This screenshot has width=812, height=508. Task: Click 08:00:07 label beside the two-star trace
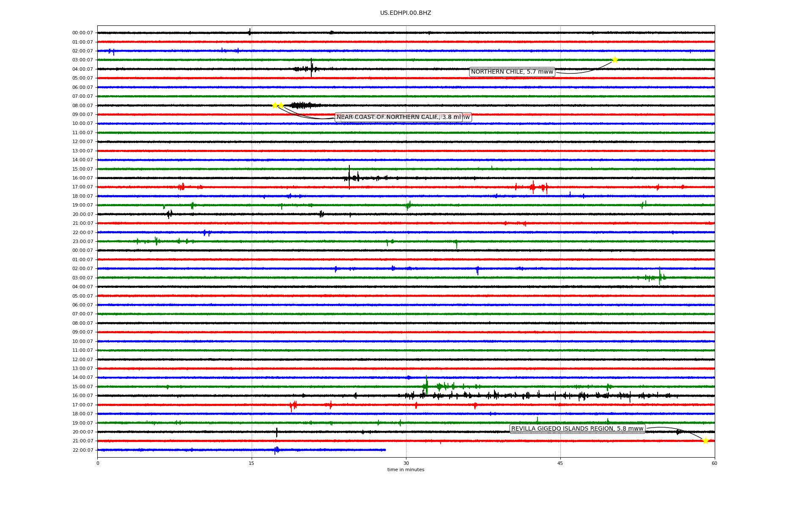pyautogui.click(x=82, y=105)
